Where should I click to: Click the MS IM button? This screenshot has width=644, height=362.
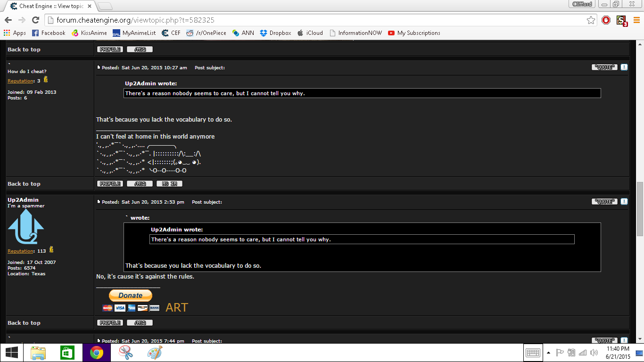click(x=169, y=184)
